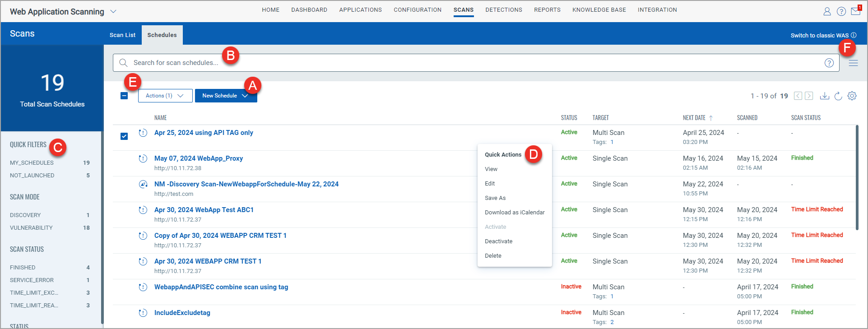This screenshot has height=329, width=868.
Task: Go to the DETECTIONS section
Action: click(504, 10)
